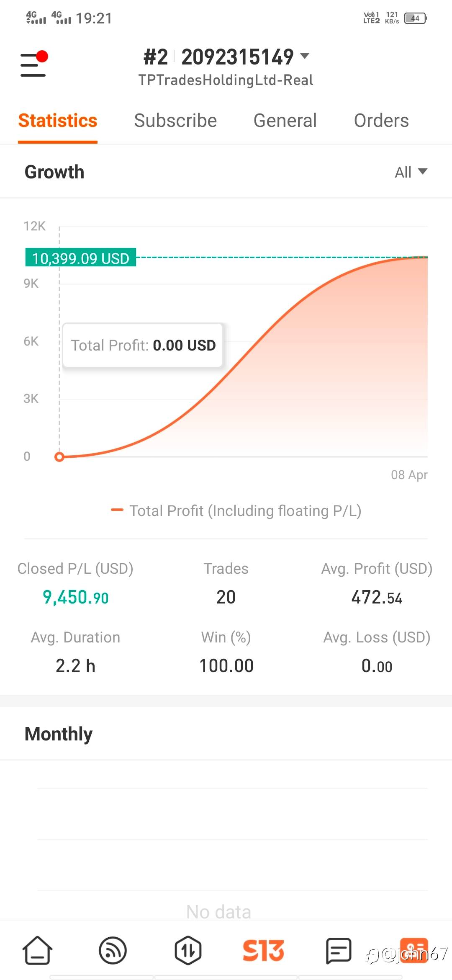Open the signal feed icon
The width and height of the screenshot is (452, 980).
coord(113,950)
